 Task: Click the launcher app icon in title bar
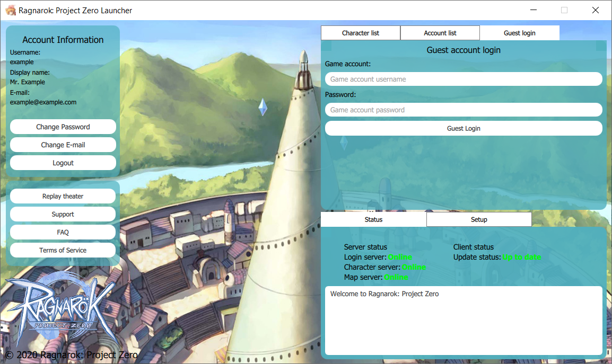[11, 10]
